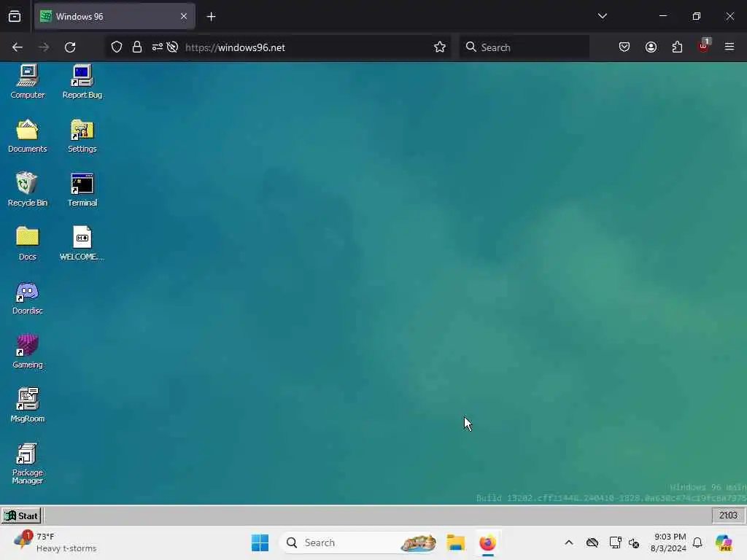Reload the current page

pyautogui.click(x=70, y=47)
